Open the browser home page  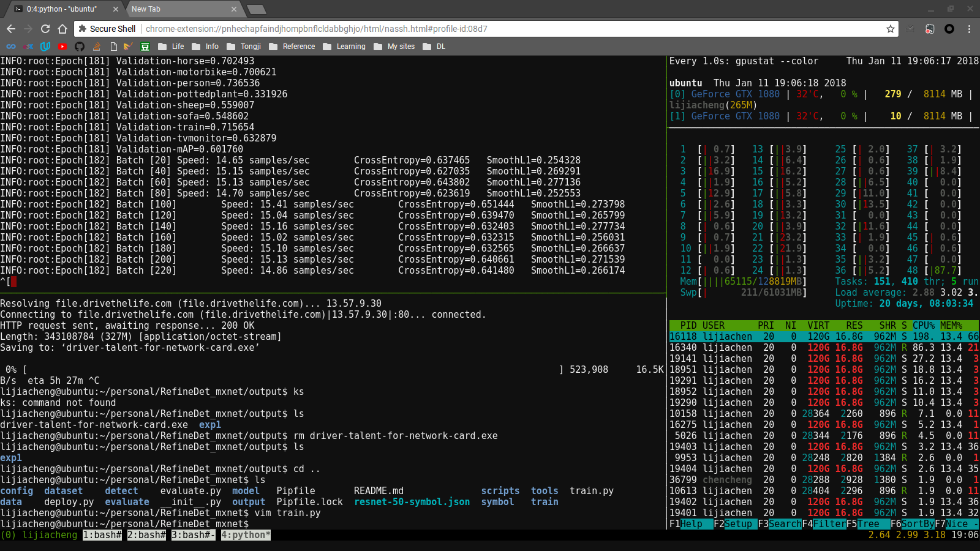pyautogui.click(x=62, y=29)
